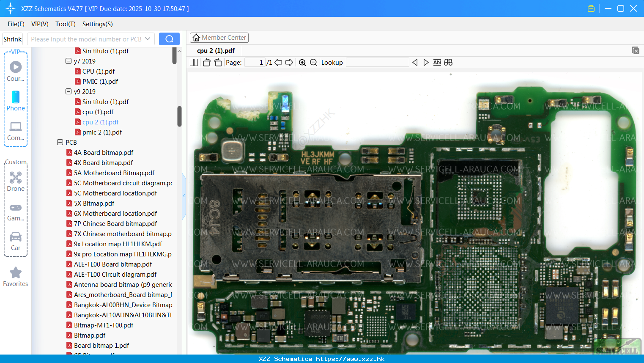Click the tree scroll up arrow
This screenshot has width=644, height=363.
179,51
